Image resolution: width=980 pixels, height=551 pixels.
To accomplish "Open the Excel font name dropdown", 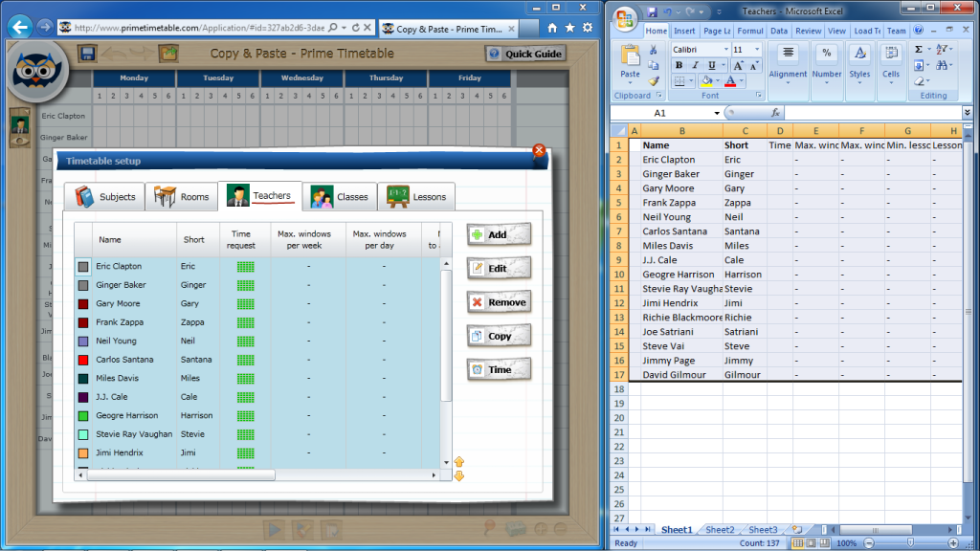I will (725, 50).
